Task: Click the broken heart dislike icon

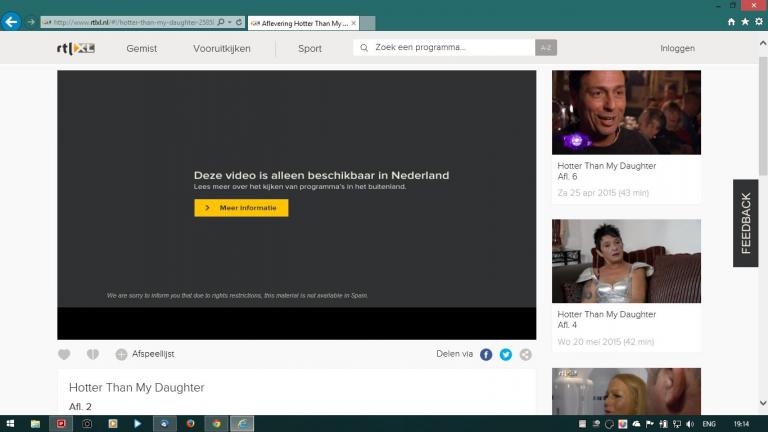Action: click(93, 354)
